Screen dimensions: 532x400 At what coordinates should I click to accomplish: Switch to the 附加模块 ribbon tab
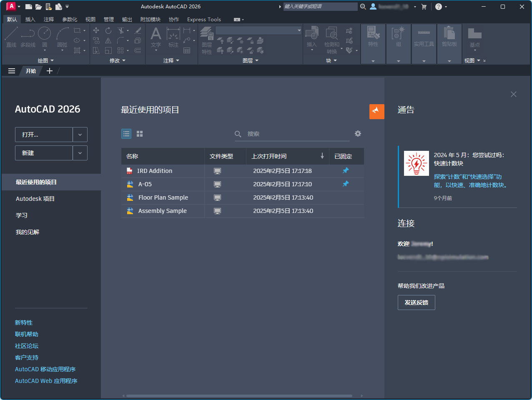pos(151,20)
